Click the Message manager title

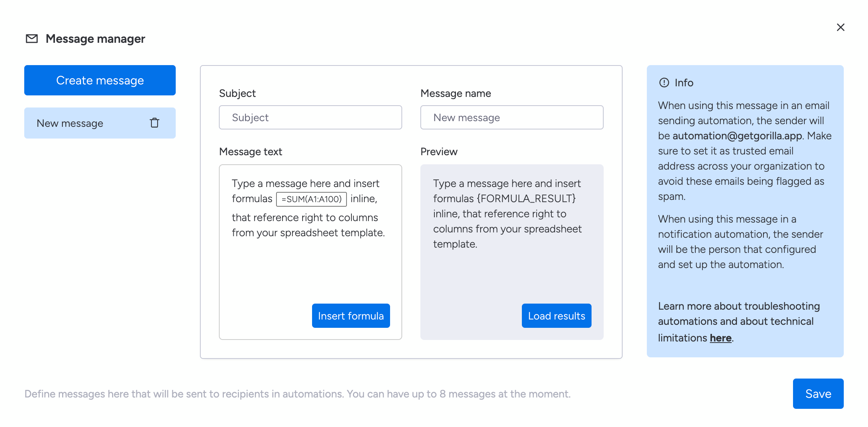(95, 39)
